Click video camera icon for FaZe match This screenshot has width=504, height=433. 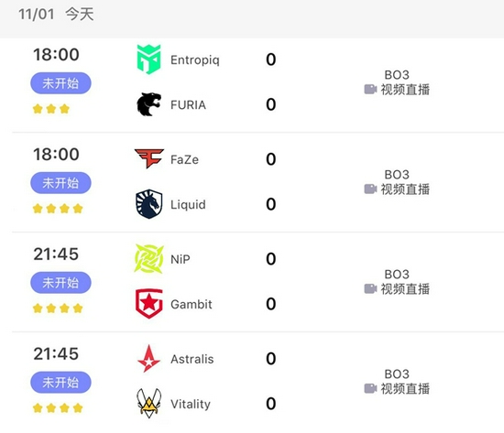pos(370,189)
